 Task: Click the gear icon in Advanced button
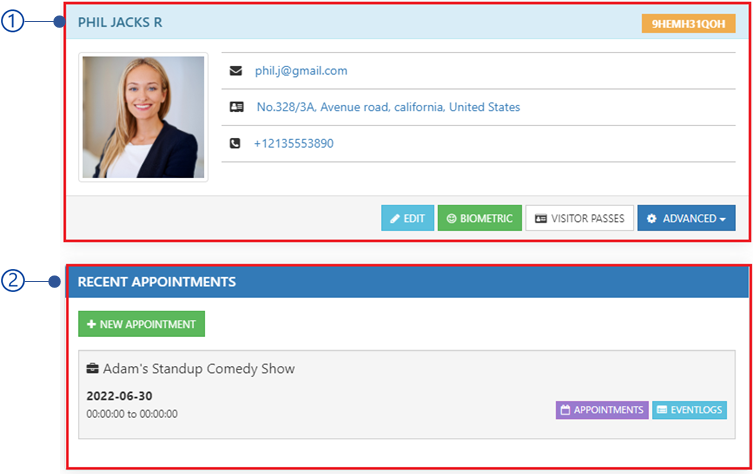click(651, 219)
